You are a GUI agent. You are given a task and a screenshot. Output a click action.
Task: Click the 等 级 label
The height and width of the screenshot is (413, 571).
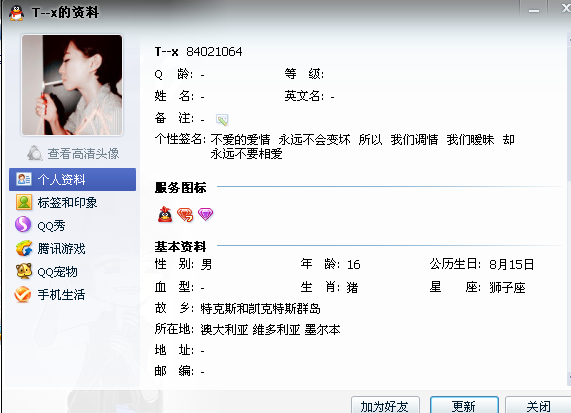pos(304,74)
